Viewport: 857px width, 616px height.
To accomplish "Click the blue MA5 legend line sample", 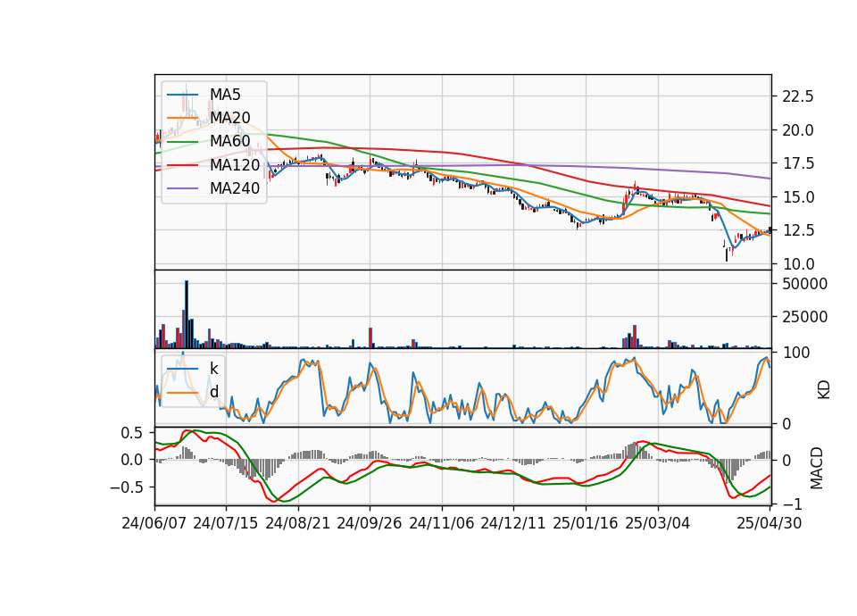I will (182, 95).
